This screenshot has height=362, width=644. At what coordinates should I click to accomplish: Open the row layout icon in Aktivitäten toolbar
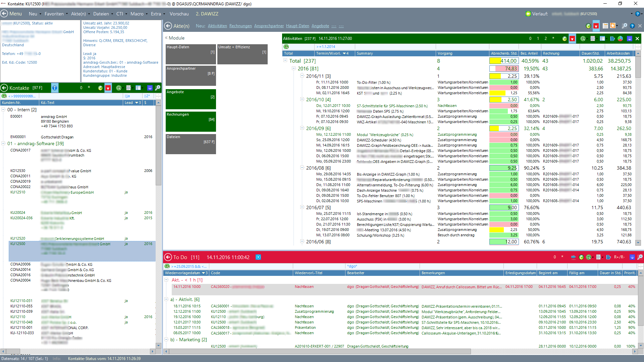tap(593, 39)
